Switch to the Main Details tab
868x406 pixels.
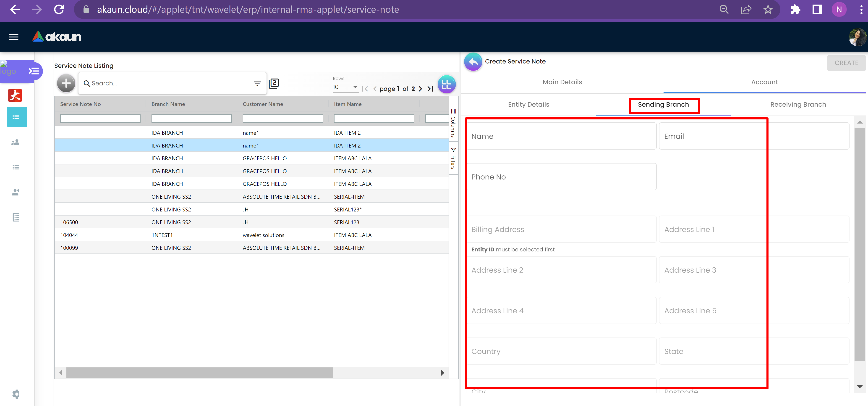[562, 82]
